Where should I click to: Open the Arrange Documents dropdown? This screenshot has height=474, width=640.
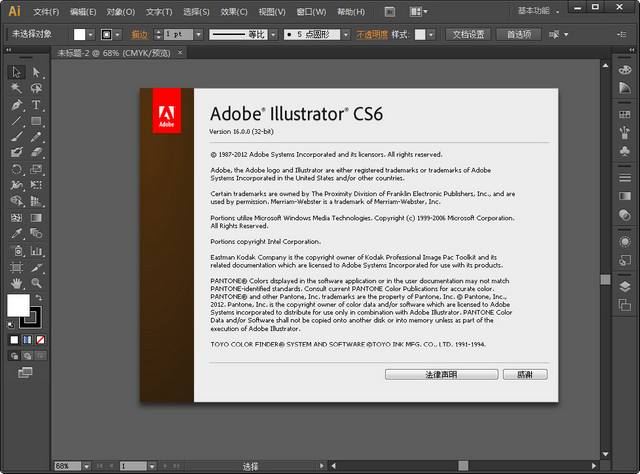click(418, 12)
